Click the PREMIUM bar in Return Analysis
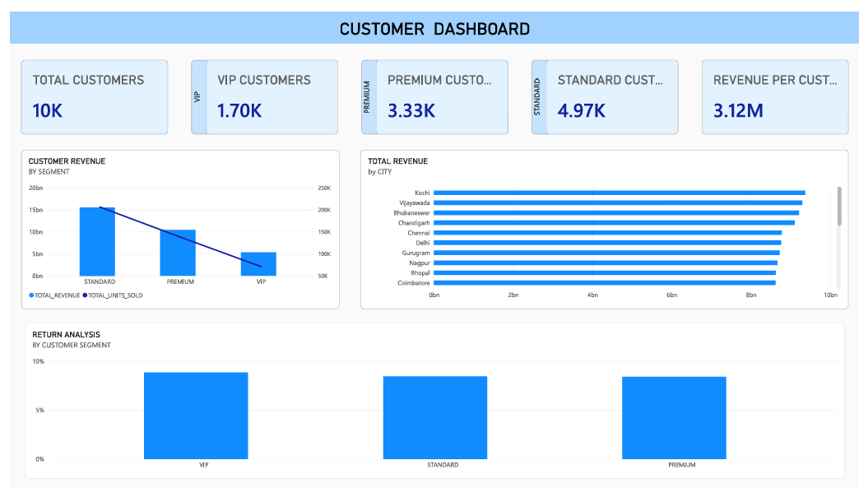 coord(675,418)
